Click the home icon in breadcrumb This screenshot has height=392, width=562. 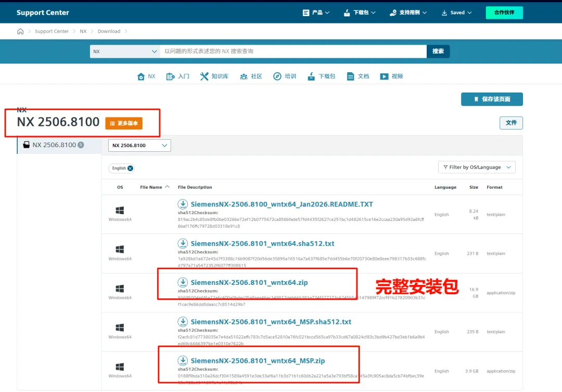pos(20,31)
